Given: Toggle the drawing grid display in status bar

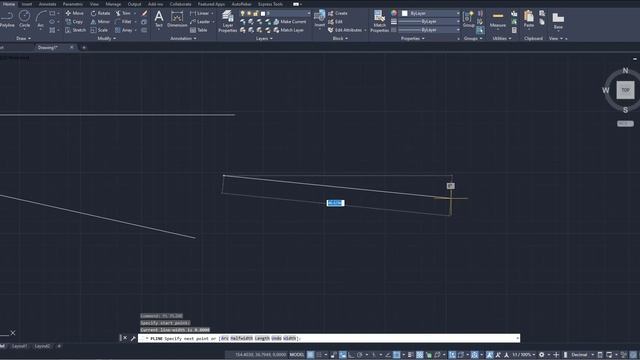Looking at the screenshot, I should point(311,355).
